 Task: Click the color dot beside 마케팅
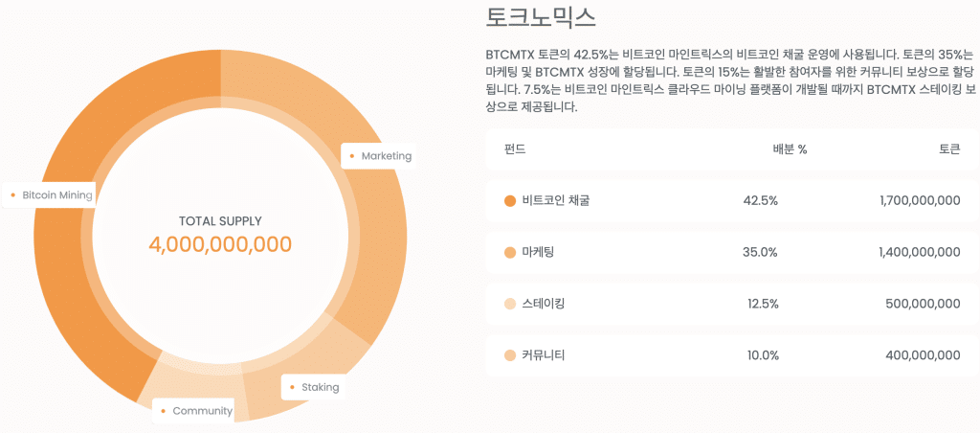coord(509,253)
